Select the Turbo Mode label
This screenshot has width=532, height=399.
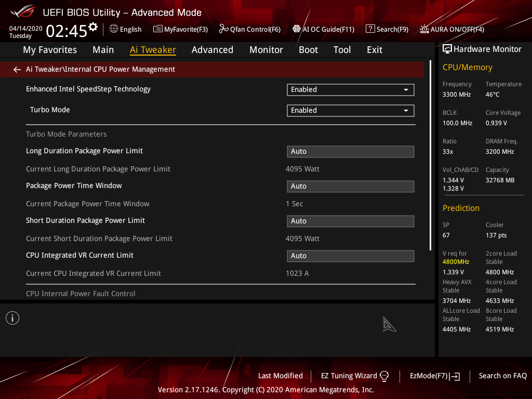click(50, 110)
